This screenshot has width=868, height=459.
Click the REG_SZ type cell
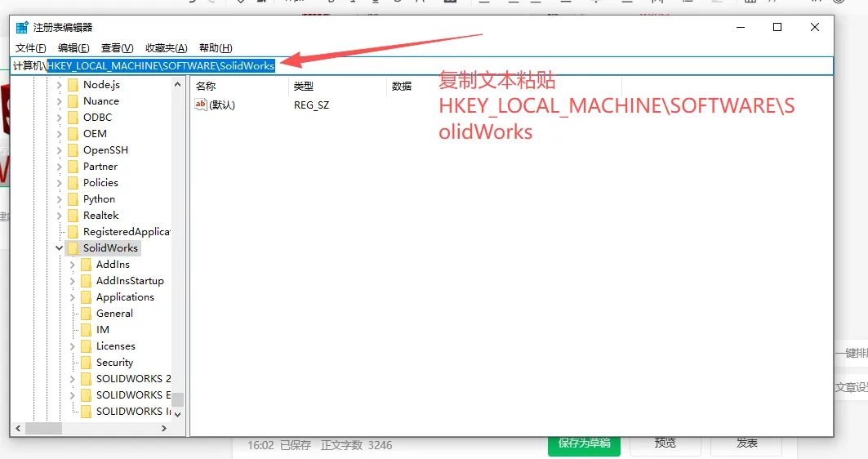(312, 105)
